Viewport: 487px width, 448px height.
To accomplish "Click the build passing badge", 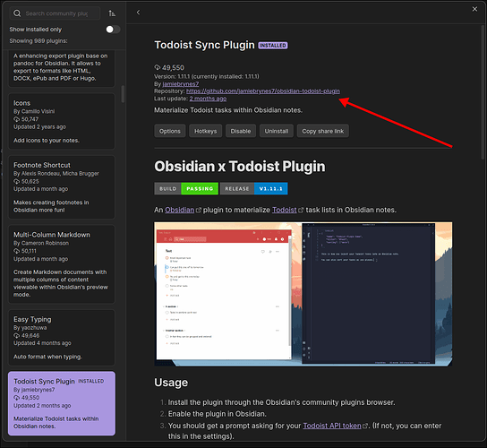I will (x=186, y=189).
